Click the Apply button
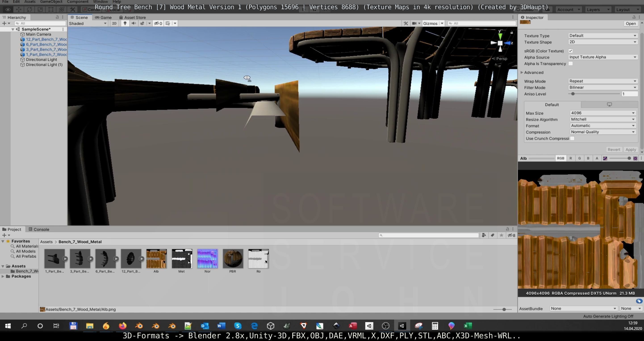Screen dimensions: 644x341 click(631, 149)
